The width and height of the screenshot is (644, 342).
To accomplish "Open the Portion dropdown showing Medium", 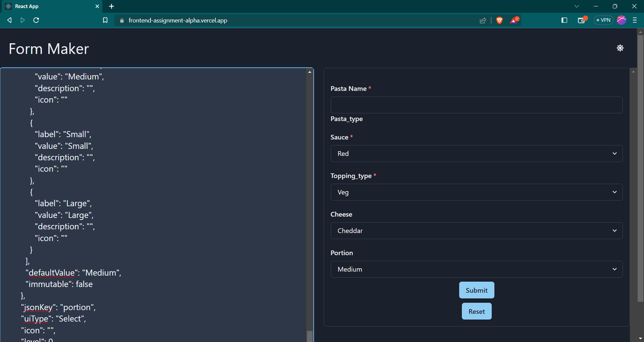I will click(476, 269).
